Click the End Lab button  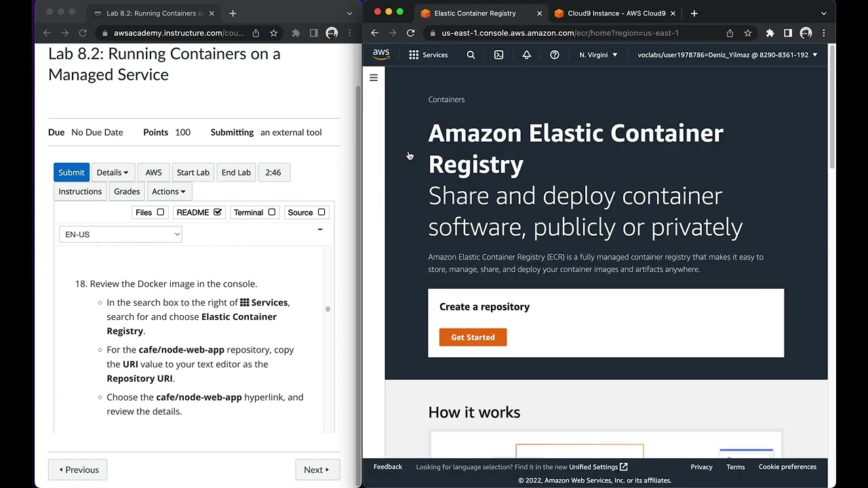[236, 172]
